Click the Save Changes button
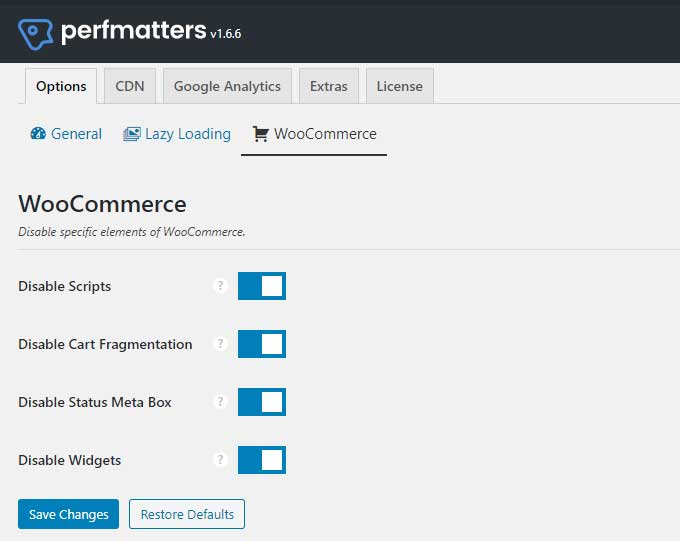 69,514
